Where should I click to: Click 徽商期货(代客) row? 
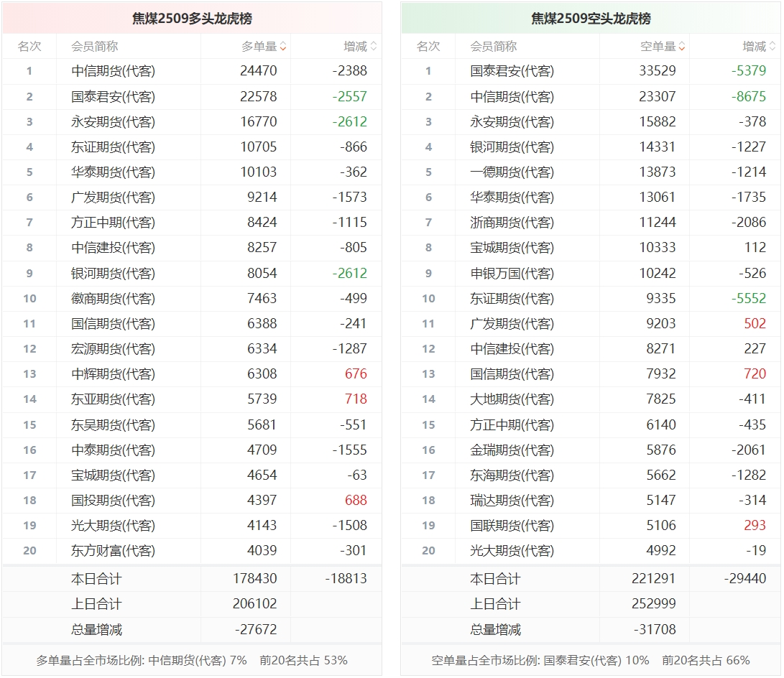[192, 298]
